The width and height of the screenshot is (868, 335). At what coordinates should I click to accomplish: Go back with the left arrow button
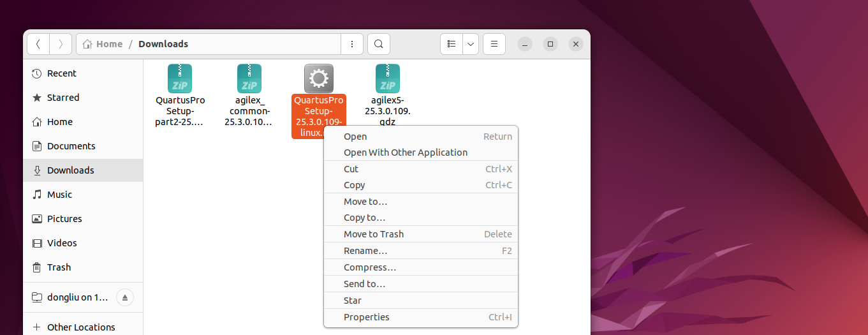click(38, 44)
